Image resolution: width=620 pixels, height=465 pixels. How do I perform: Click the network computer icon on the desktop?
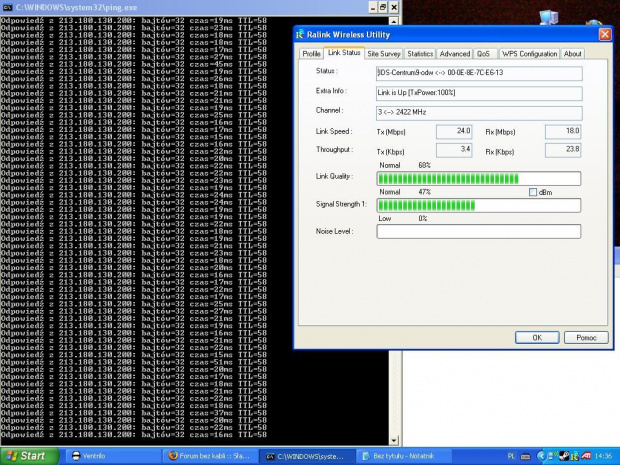pyautogui.click(x=548, y=17)
